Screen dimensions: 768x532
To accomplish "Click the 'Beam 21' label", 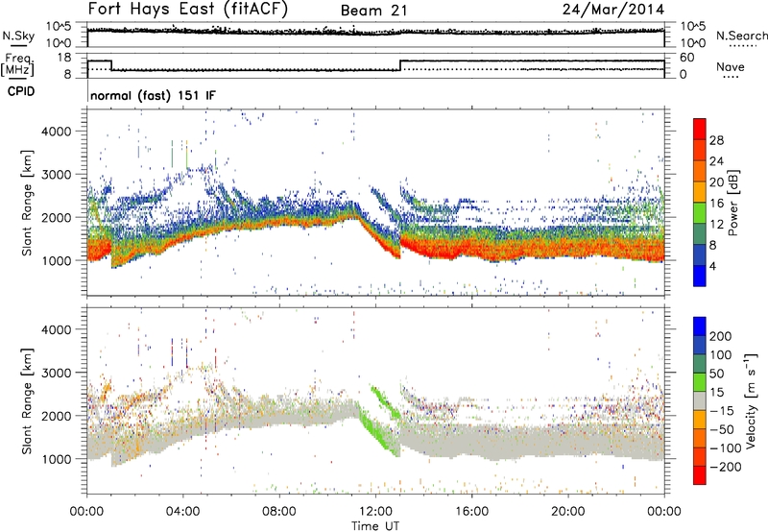I will [373, 11].
